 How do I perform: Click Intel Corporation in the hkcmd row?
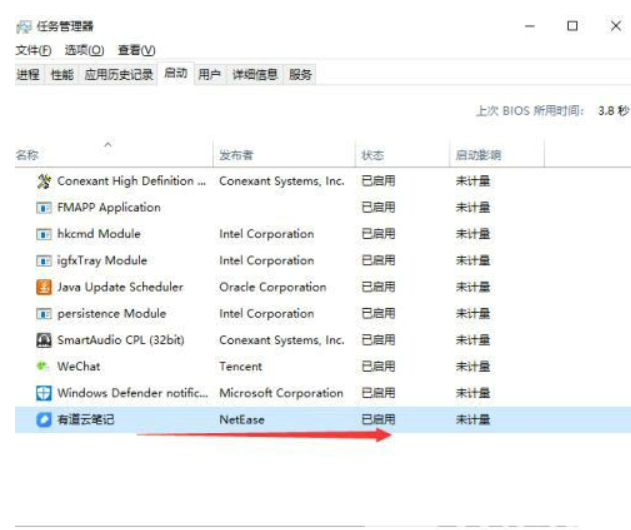[x=267, y=234]
